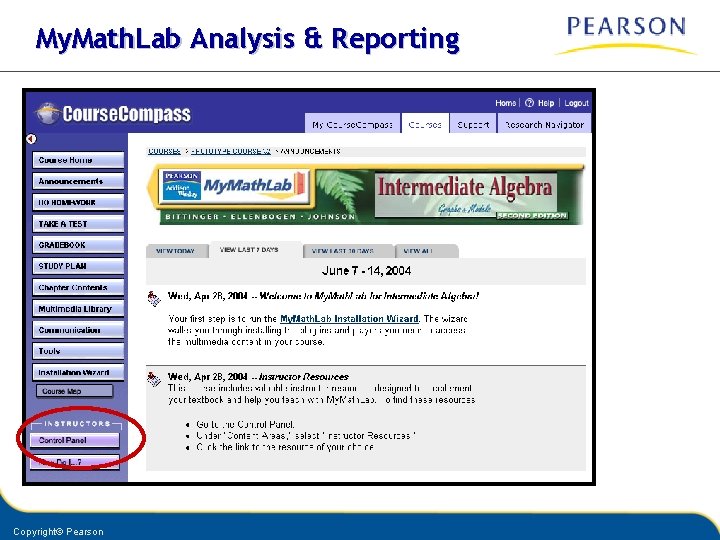Click the Communication sidebar button

click(78, 330)
